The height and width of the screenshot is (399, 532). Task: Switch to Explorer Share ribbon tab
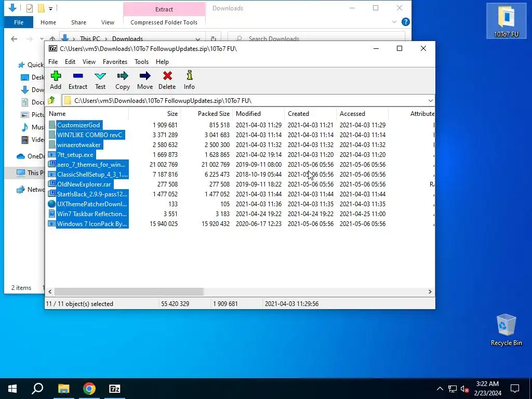pos(78,22)
